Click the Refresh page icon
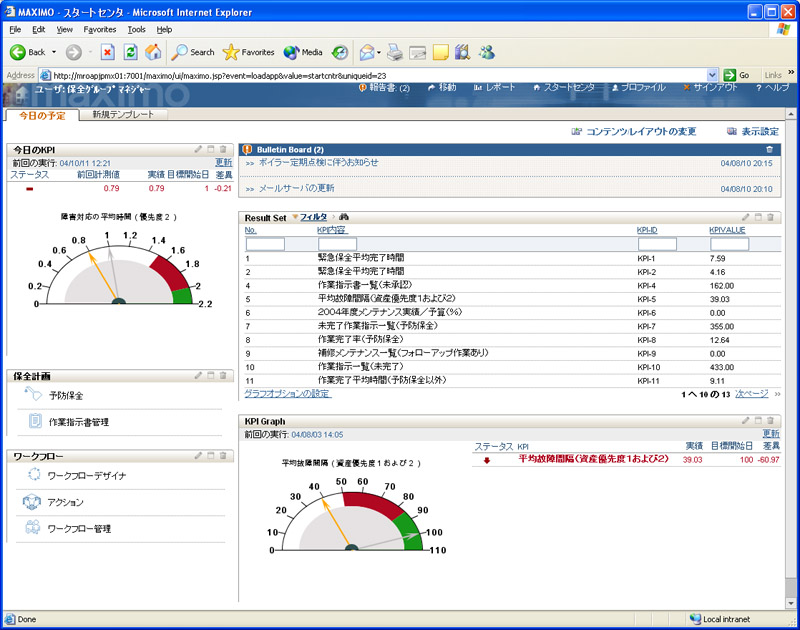This screenshot has height=630, width=800. pyautogui.click(x=130, y=52)
